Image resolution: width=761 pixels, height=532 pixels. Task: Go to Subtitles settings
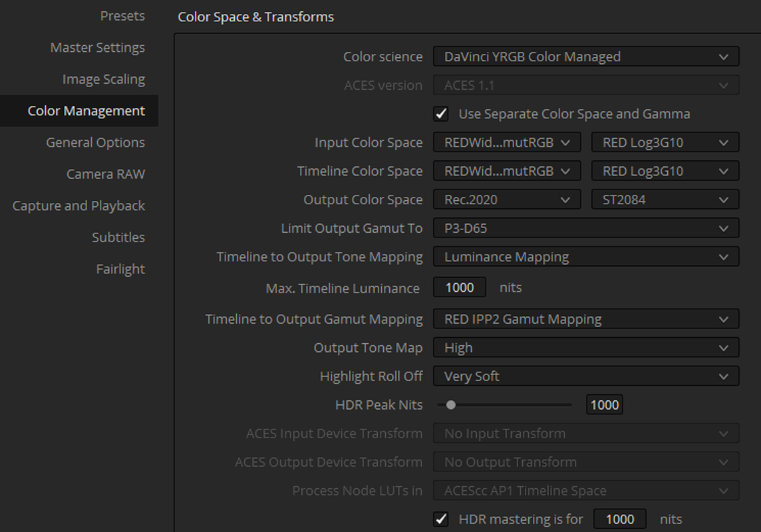coord(118,237)
